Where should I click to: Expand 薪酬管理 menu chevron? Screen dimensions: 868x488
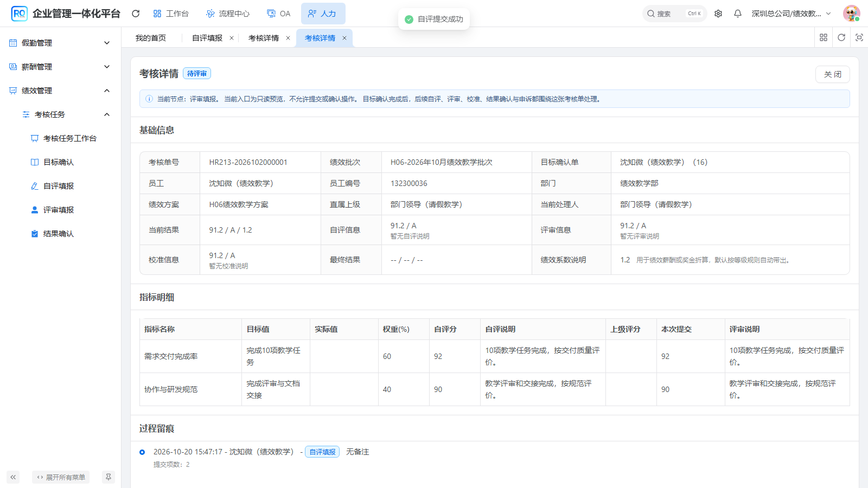[107, 67]
